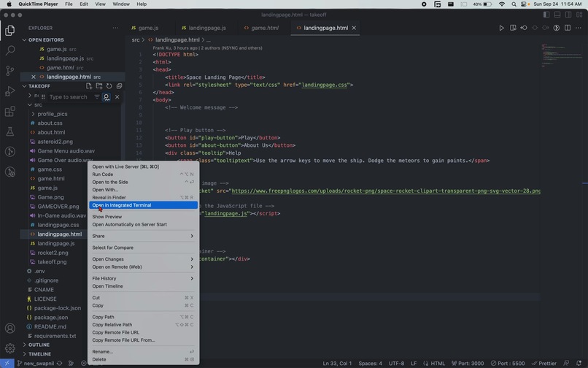This screenshot has width=588, height=368.
Task: Click New Folder icon in TAKEOFF header
Action: (x=99, y=86)
